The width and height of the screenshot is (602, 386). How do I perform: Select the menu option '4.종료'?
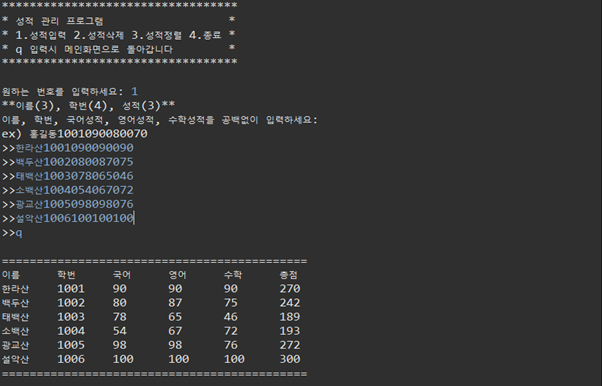[x=205, y=35]
